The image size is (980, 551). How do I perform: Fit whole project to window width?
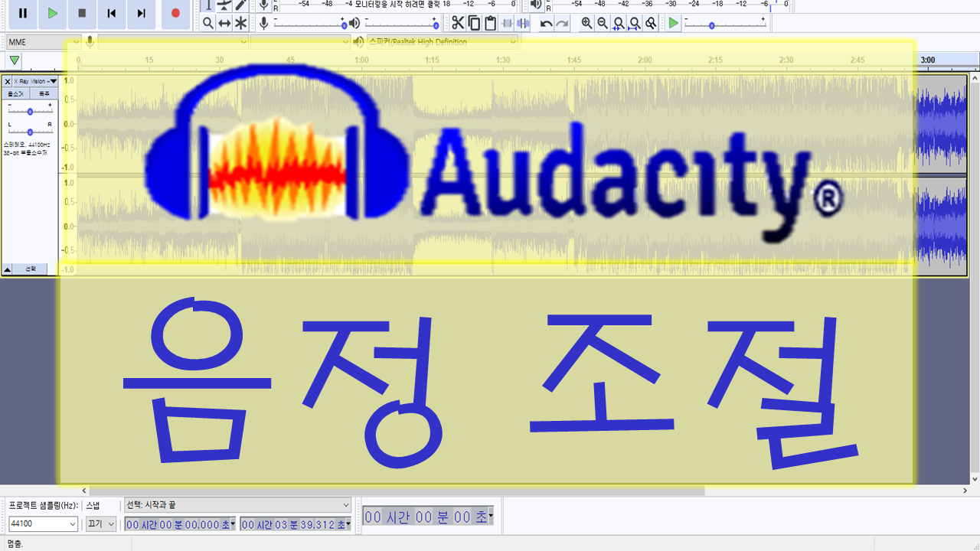coord(635,23)
